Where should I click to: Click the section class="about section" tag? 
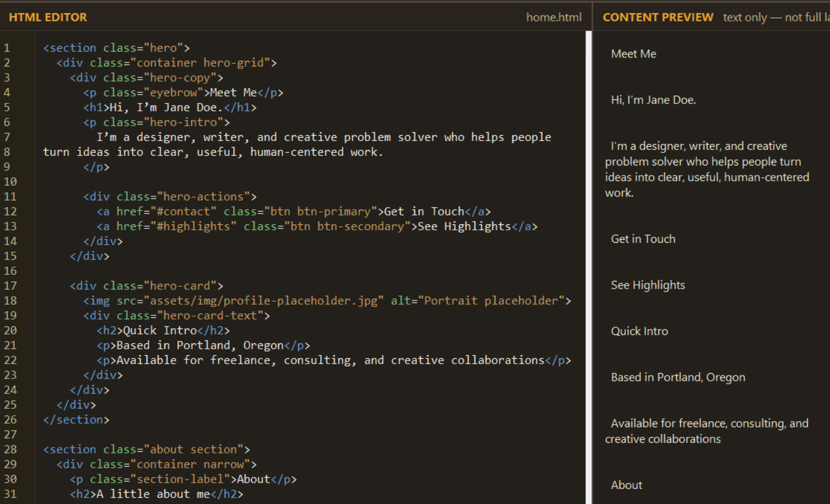[146, 449]
